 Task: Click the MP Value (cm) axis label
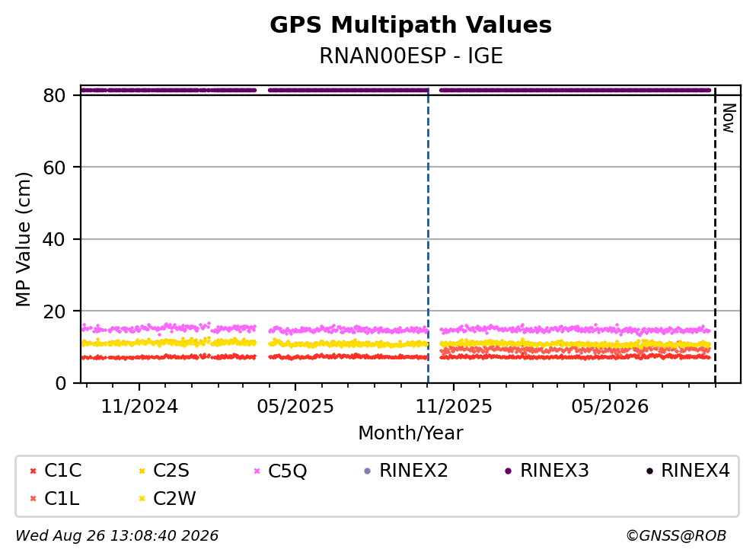coord(23,239)
